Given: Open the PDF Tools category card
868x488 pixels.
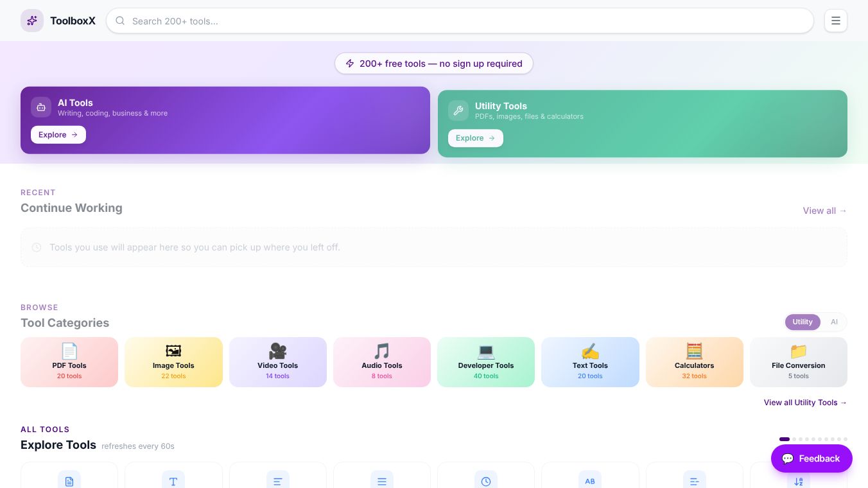Looking at the screenshot, I should pyautogui.click(x=69, y=362).
